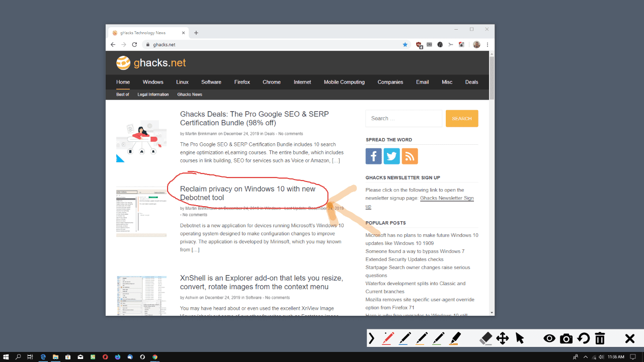Screen dimensions: 644x362
Task: Collapse the annotation toolbar using the chevron
Action: click(x=371, y=338)
